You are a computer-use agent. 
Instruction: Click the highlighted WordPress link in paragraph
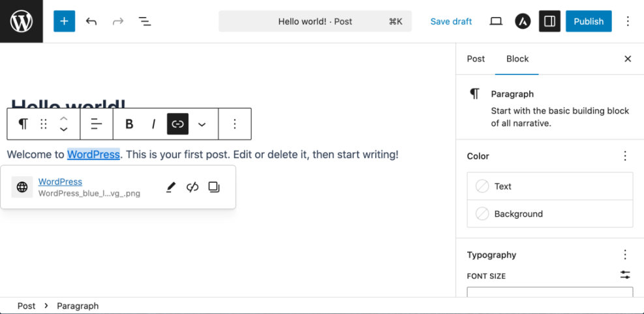tap(94, 155)
